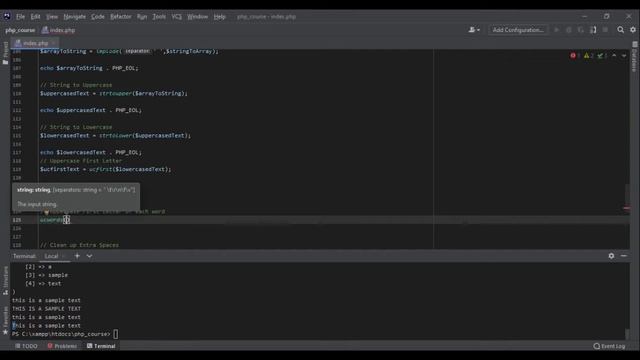Click the lightbulb intention icon near line 124
Screen dimensions: 640x360
tap(46, 212)
